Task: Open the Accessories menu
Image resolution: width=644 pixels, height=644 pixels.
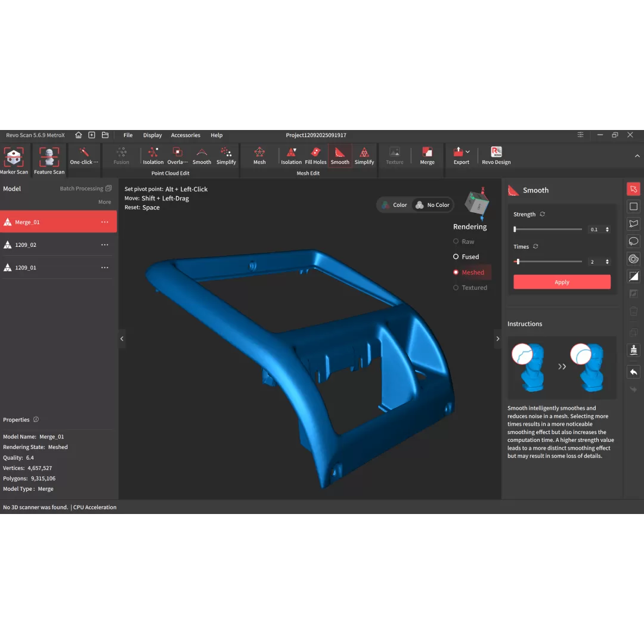Action: pyautogui.click(x=185, y=135)
